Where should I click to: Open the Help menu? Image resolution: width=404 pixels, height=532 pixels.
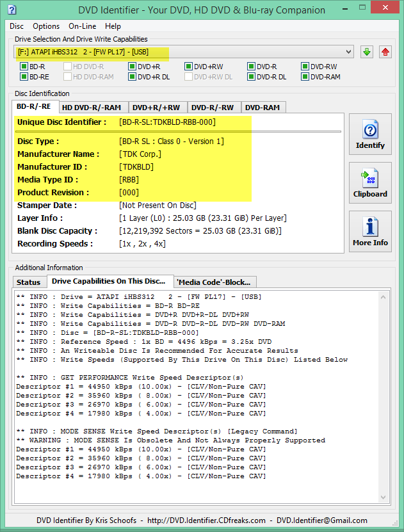pos(113,26)
